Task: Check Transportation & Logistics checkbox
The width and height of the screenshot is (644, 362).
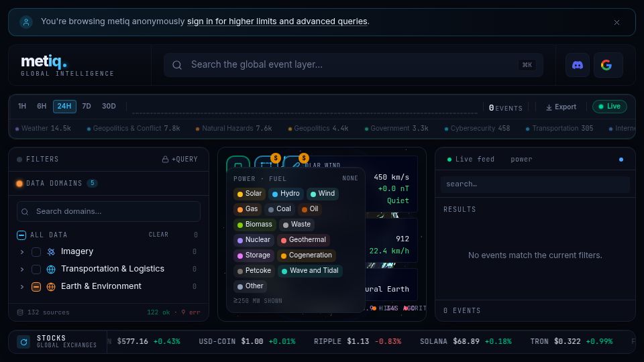Action: 36,269
